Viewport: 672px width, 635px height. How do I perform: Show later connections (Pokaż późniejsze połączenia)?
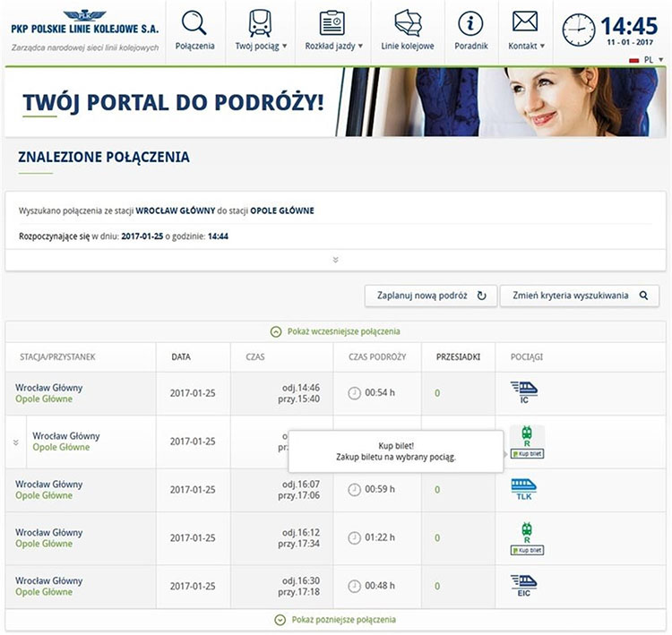coord(335,620)
